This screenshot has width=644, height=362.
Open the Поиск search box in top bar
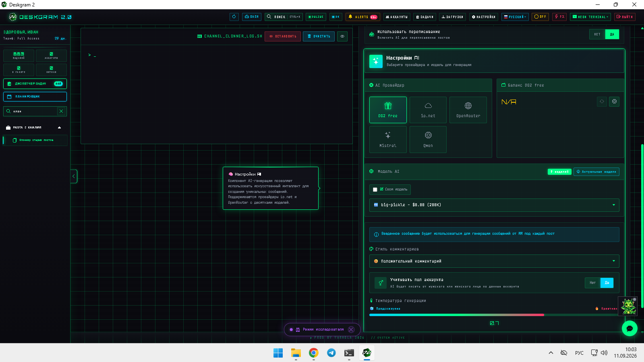click(x=284, y=17)
